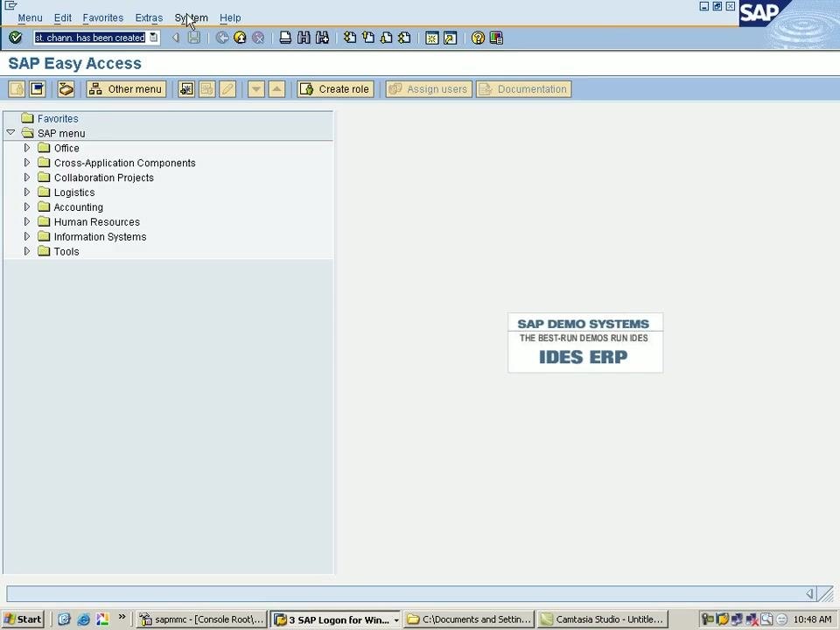Expand the Logistics folder

pos(27,192)
